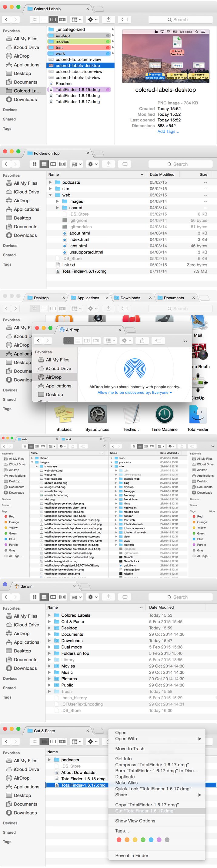Click Date Modified column header in darwin
The image size is (217, 868).
pos(162,607)
